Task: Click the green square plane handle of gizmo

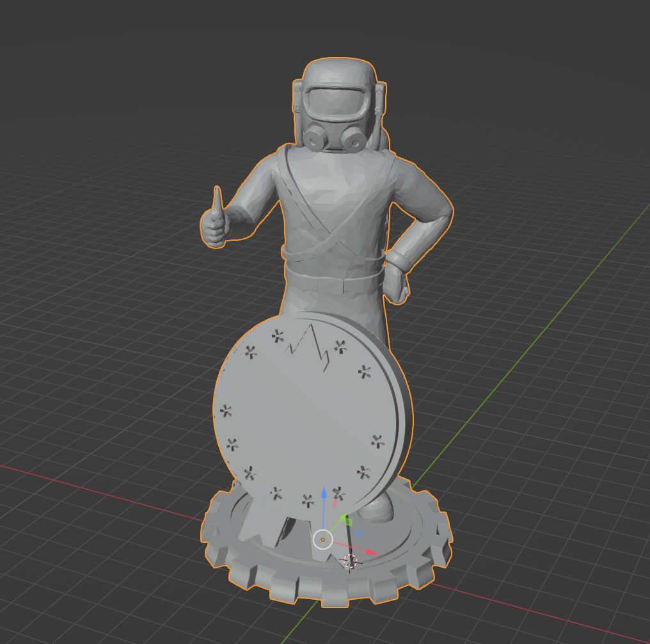Action: pyautogui.click(x=349, y=522)
